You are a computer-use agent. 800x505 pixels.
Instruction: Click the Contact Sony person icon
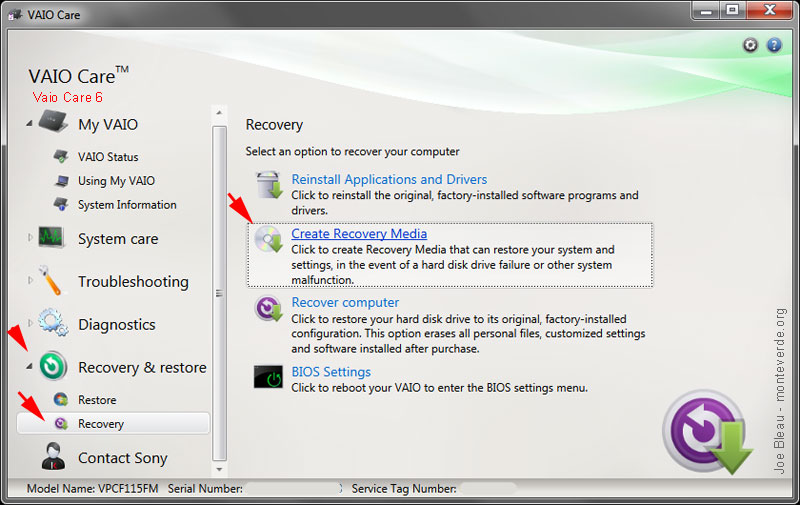tap(53, 456)
